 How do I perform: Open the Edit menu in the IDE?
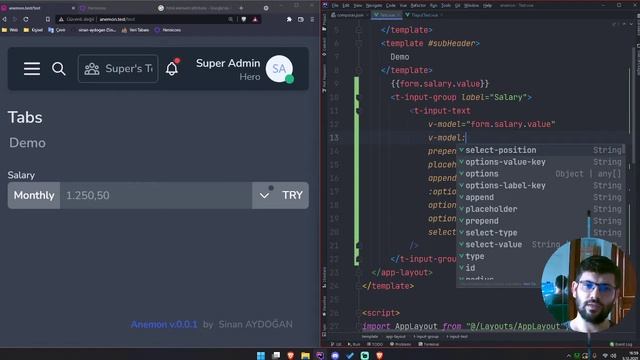[346, 5]
